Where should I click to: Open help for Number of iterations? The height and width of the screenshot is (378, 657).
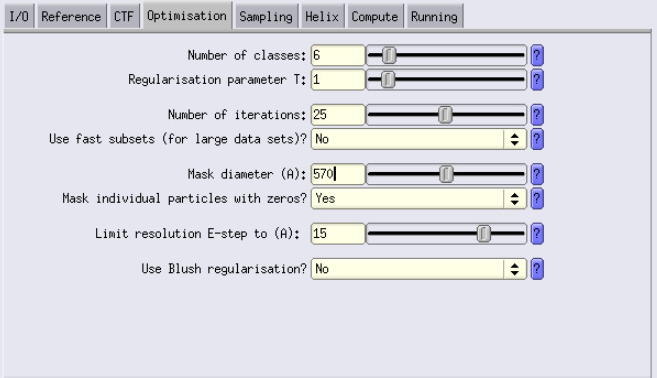537,115
